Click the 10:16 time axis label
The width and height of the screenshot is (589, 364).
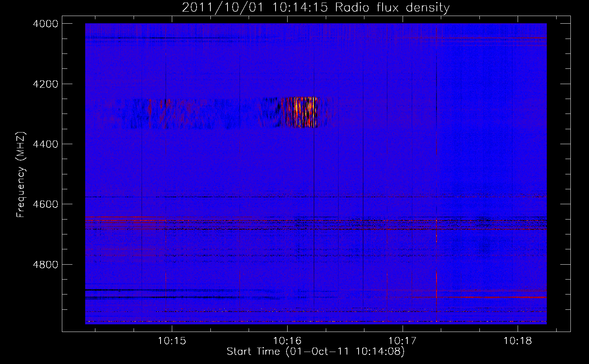click(x=287, y=341)
